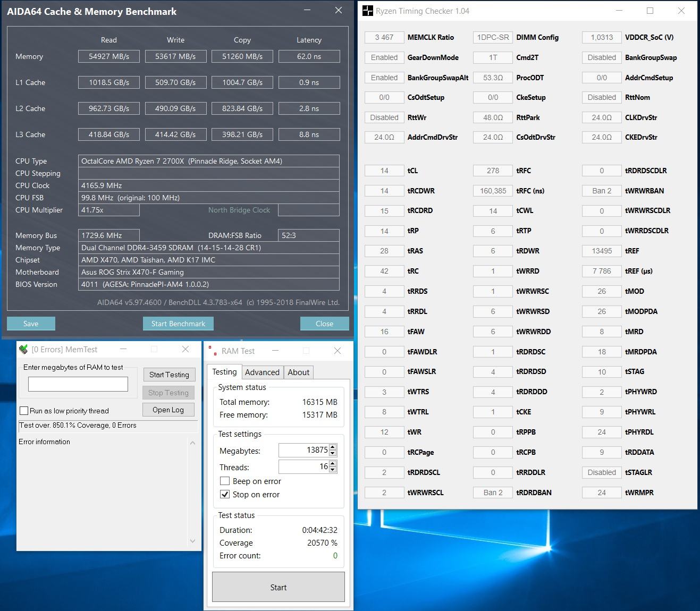This screenshot has height=611, width=700.
Task: Check the Beep on error option
Action: coord(225,481)
